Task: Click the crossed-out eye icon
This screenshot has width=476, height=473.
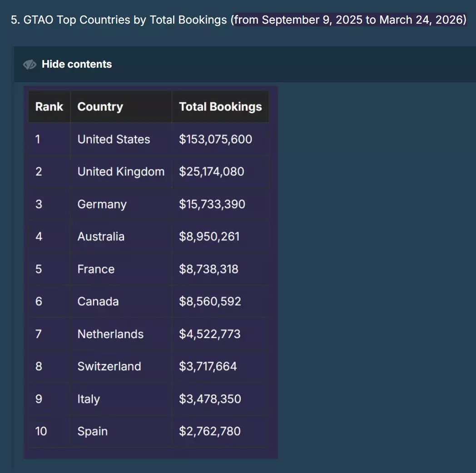Action: pyautogui.click(x=30, y=65)
